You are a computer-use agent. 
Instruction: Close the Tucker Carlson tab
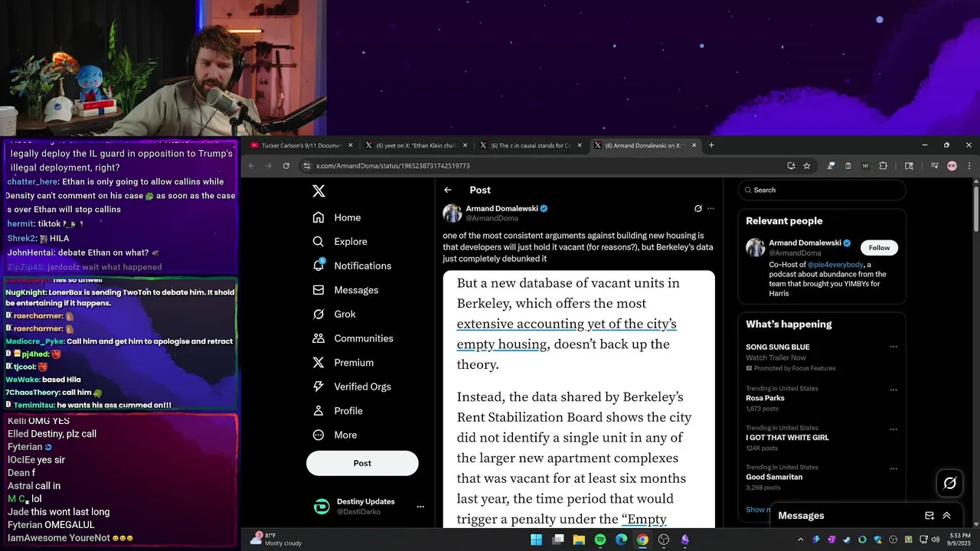351,145
